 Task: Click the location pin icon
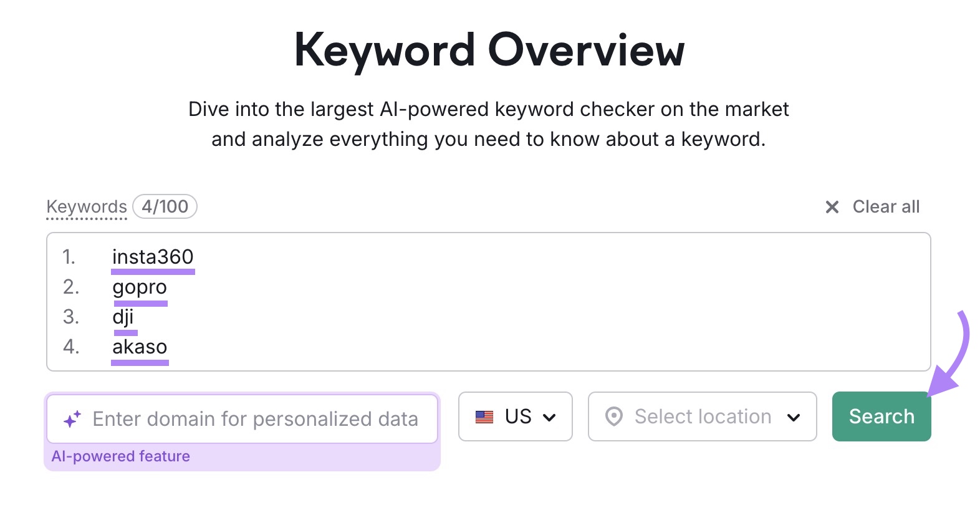615,416
